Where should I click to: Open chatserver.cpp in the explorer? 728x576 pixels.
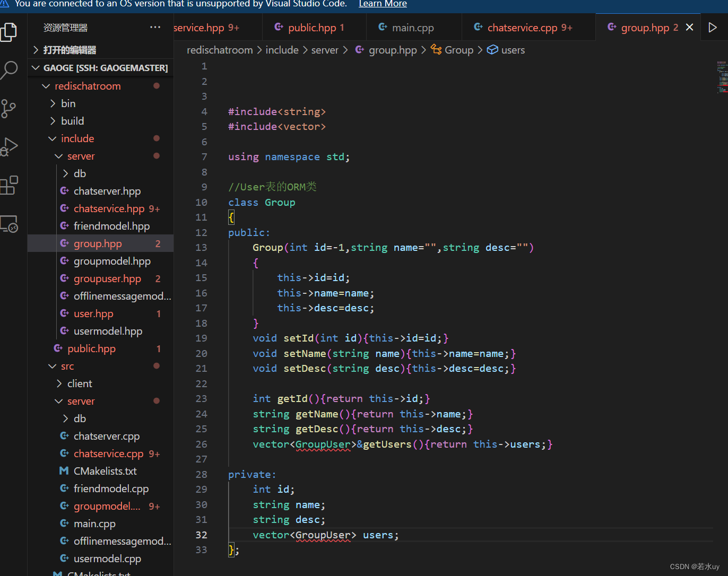[100, 436]
